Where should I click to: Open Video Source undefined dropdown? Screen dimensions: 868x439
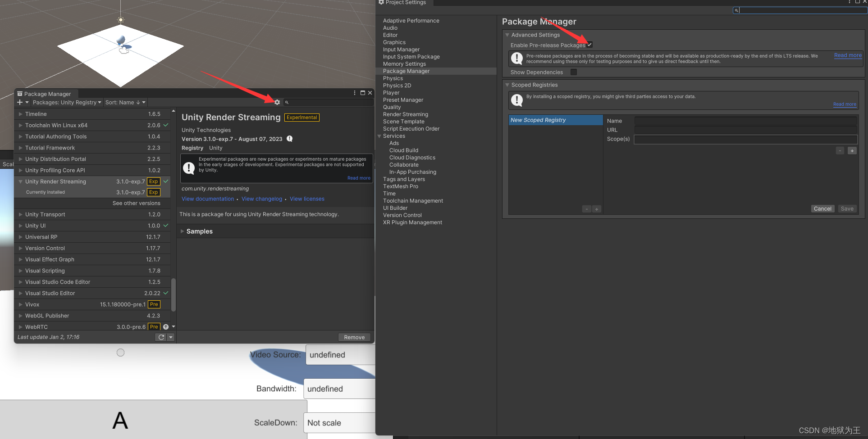(341, 355)
